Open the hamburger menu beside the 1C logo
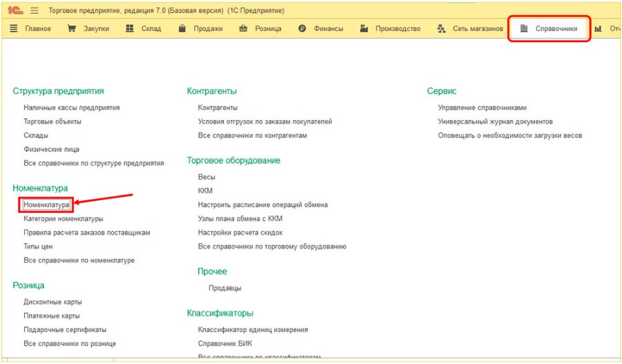622x364 pixels. click(x=35, y=11)
